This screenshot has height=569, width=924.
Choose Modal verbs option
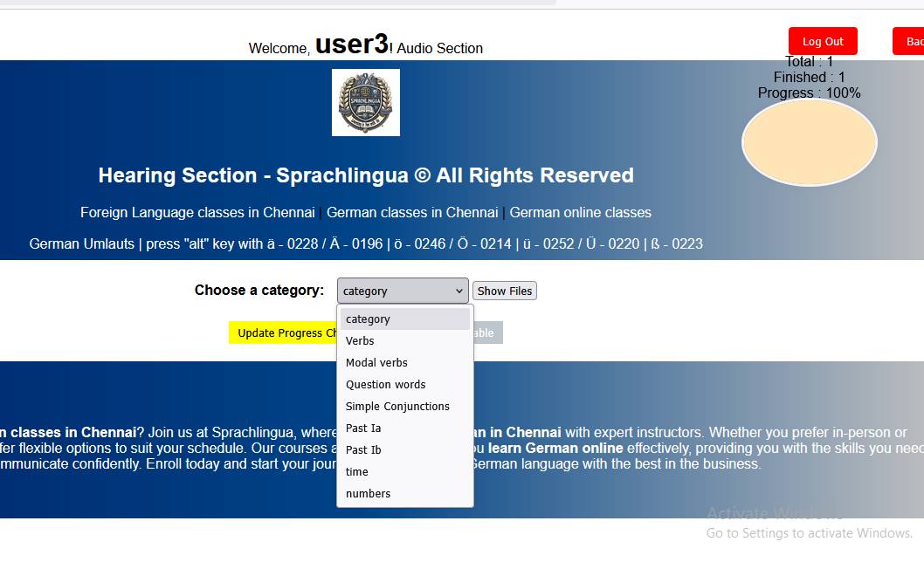point(405,362)
